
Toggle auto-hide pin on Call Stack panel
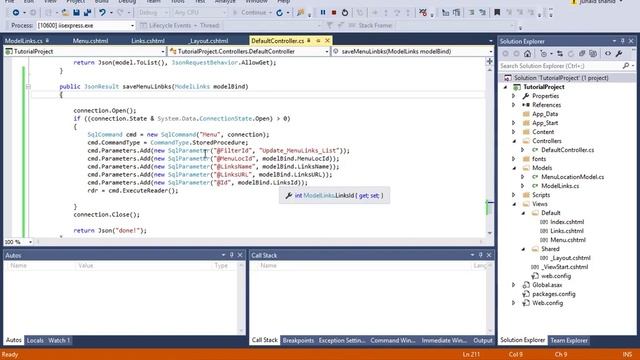coord(480,255)
